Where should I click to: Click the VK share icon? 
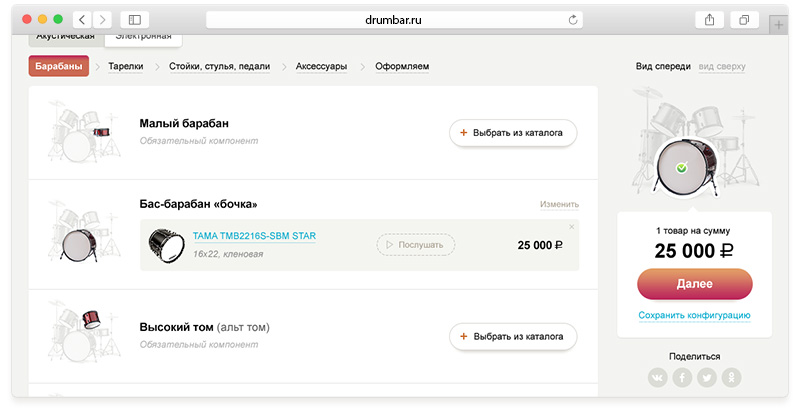(657, 377)
